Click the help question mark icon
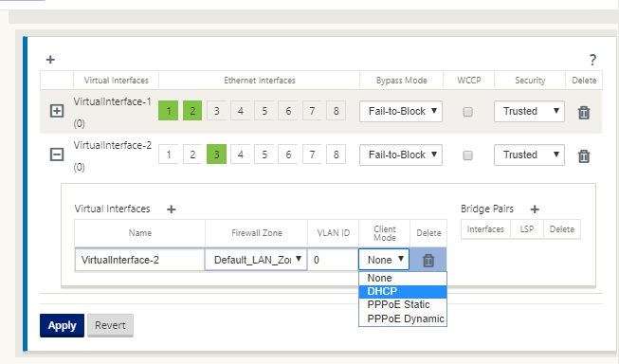 point(592,60)
